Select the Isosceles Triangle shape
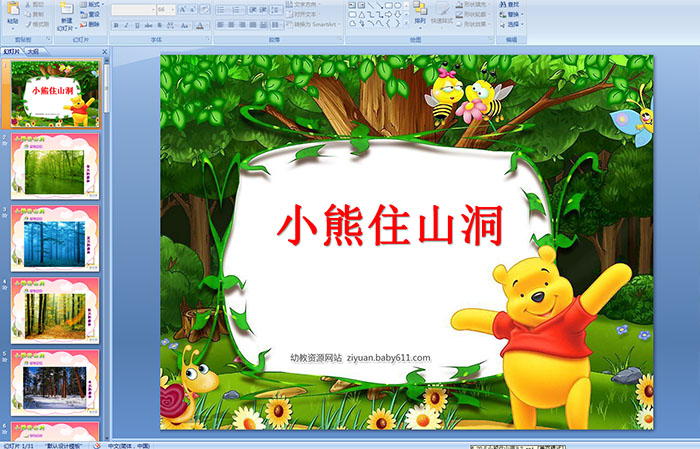 pyautogui.click(x=362, y=15)
